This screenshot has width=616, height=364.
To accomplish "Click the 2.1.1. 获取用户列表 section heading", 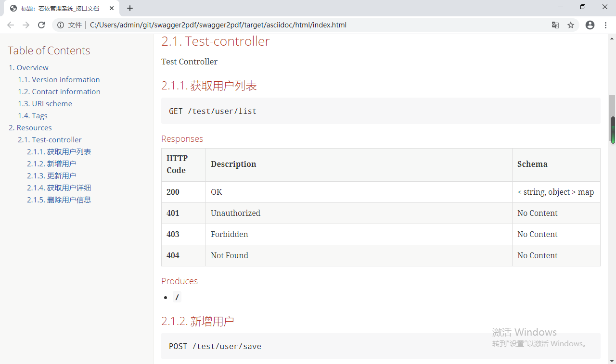I will [209, 86].
